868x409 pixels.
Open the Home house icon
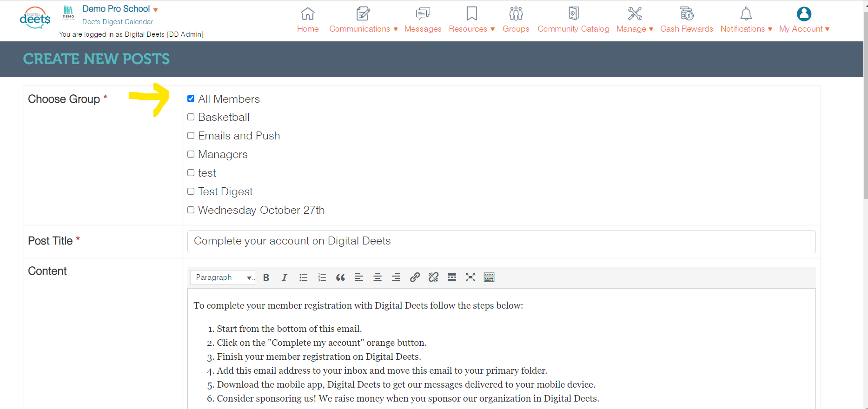pyautogui.click(x=308, y=13)
